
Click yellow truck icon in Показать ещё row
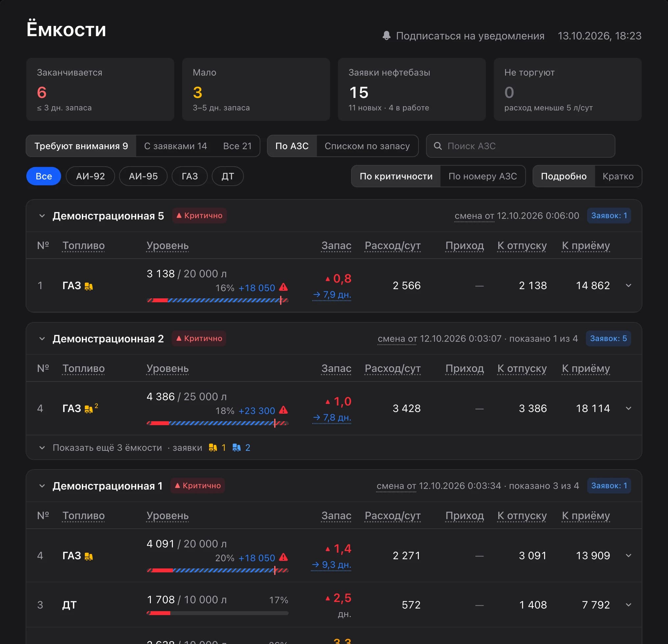(x=213, y=448)
